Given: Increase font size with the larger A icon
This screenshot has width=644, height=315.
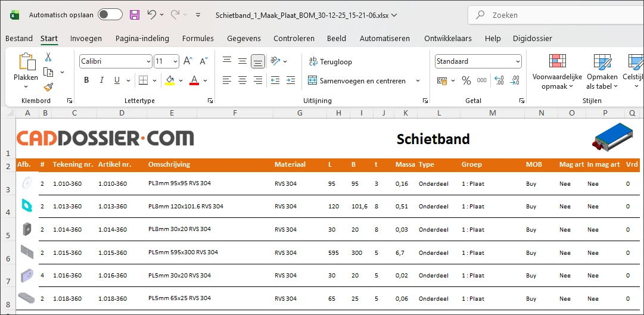Looking at the screenshot, I should [188, 61].
